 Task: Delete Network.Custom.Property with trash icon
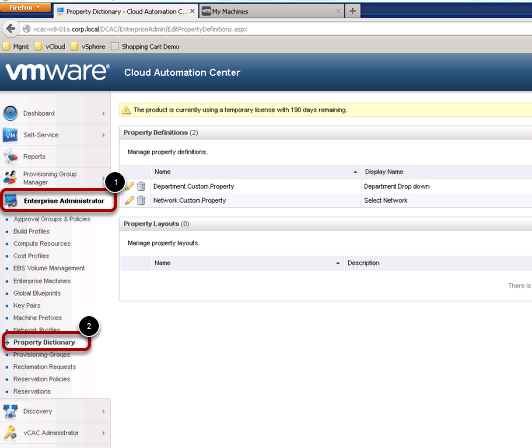tap(141, 200)
